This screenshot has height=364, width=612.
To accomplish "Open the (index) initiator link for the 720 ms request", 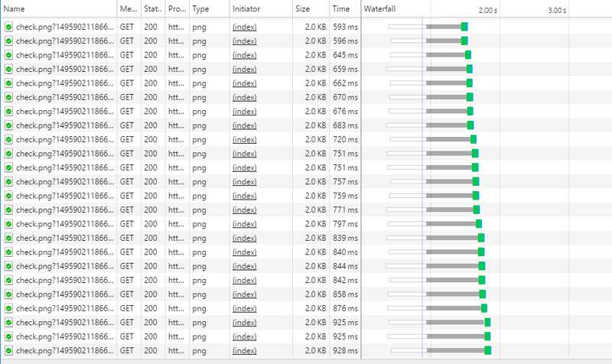I will click(245, 139).
